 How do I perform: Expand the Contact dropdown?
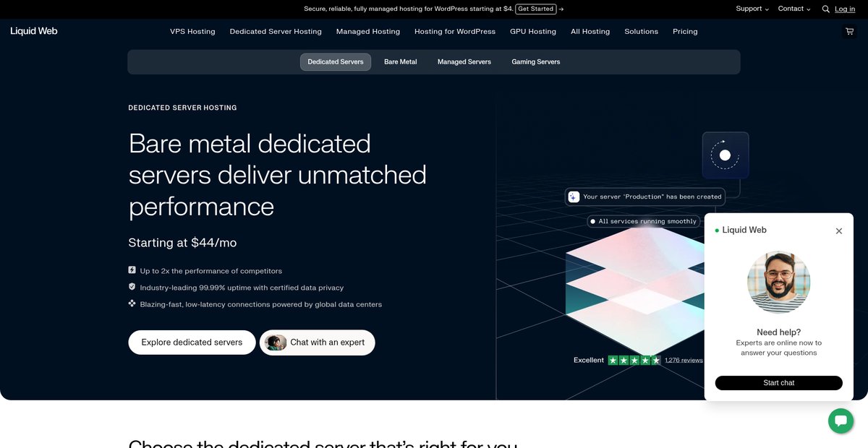[794, 9]
